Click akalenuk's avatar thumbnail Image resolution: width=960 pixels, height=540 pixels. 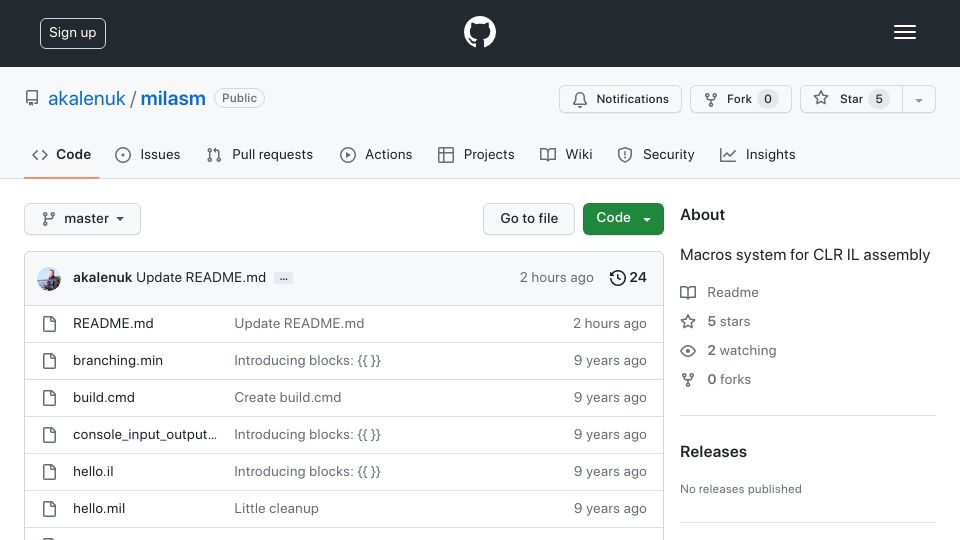(49, 278)
